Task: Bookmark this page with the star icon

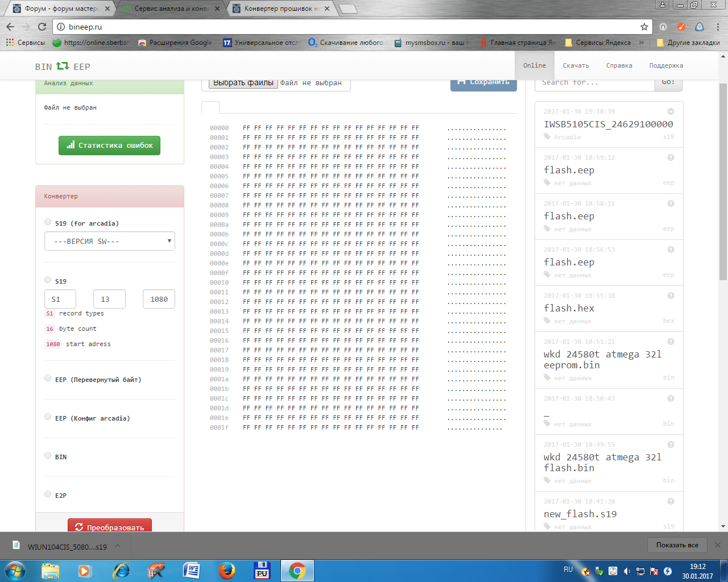Action: coord(644,27)
